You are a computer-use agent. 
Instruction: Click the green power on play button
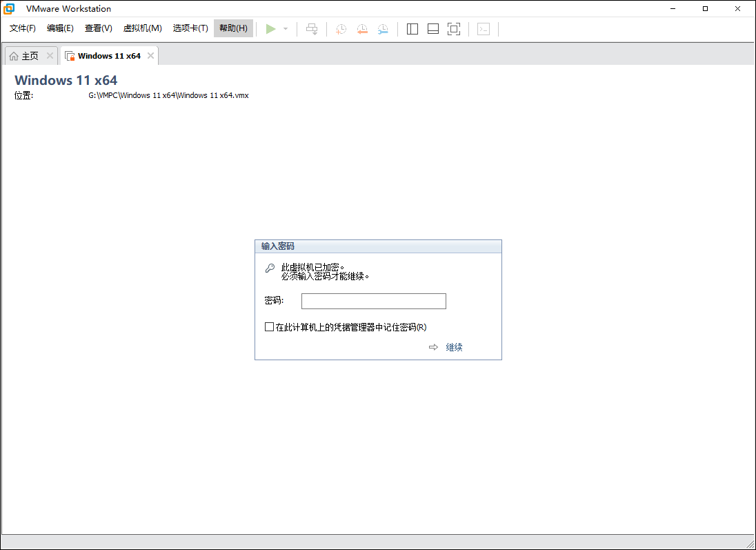pos(271,28)
